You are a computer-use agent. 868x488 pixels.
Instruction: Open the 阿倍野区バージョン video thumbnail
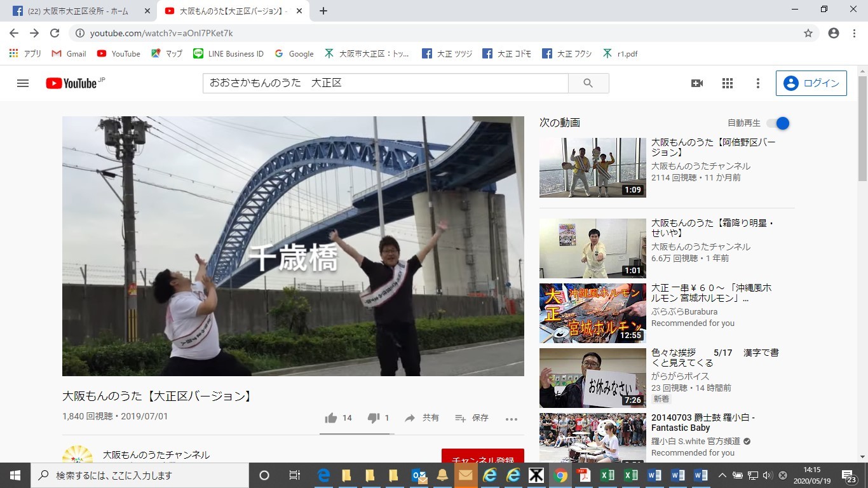coord(592,167)
